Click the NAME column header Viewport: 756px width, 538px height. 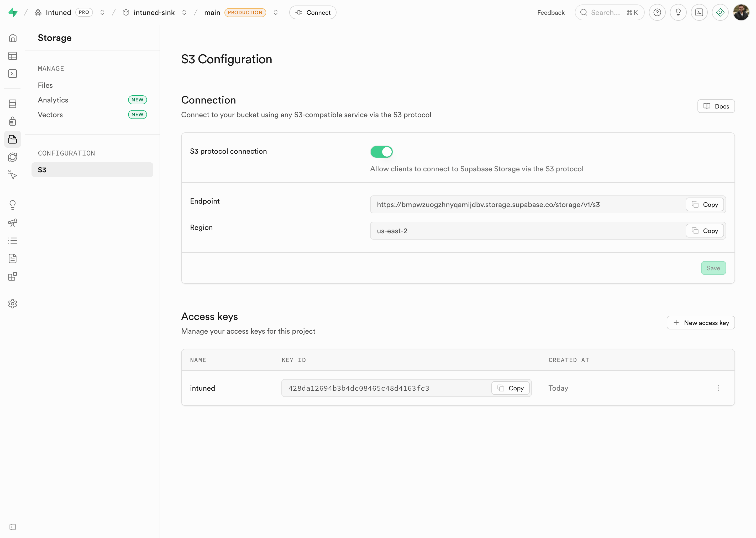click(x=198, y=360)
